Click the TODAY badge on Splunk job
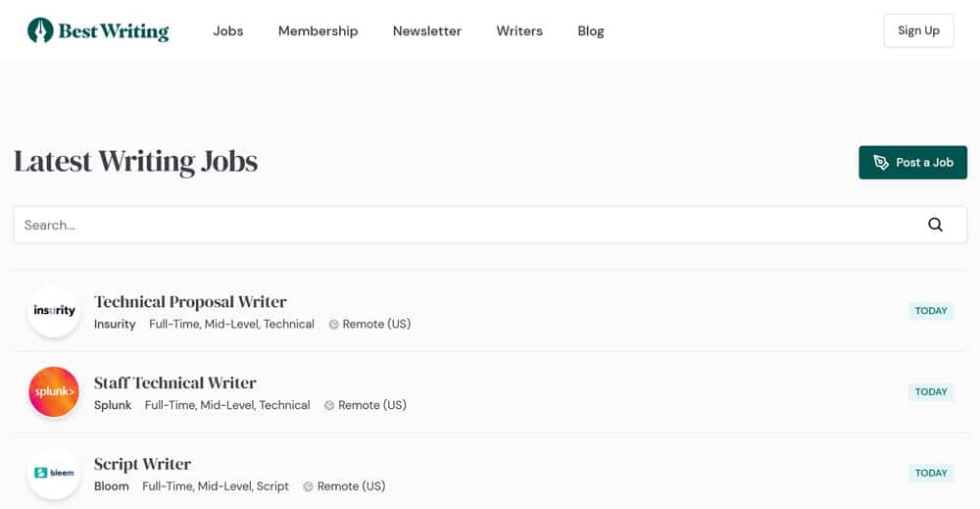980x509 pixels. (x=930, y=392)
